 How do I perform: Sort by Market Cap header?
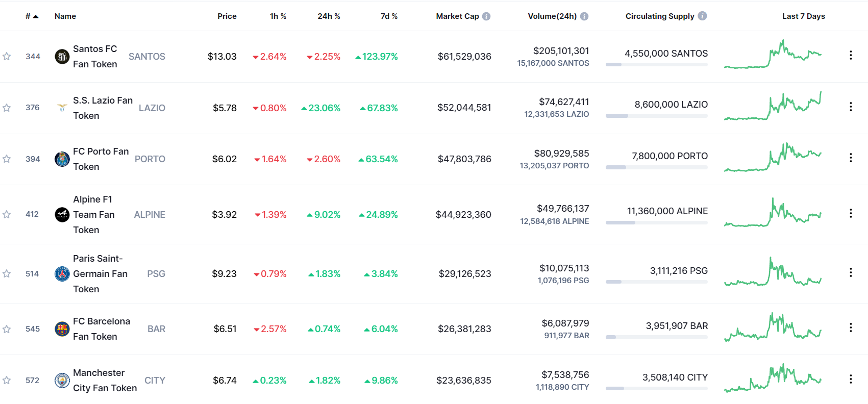(x=457, y=16)
